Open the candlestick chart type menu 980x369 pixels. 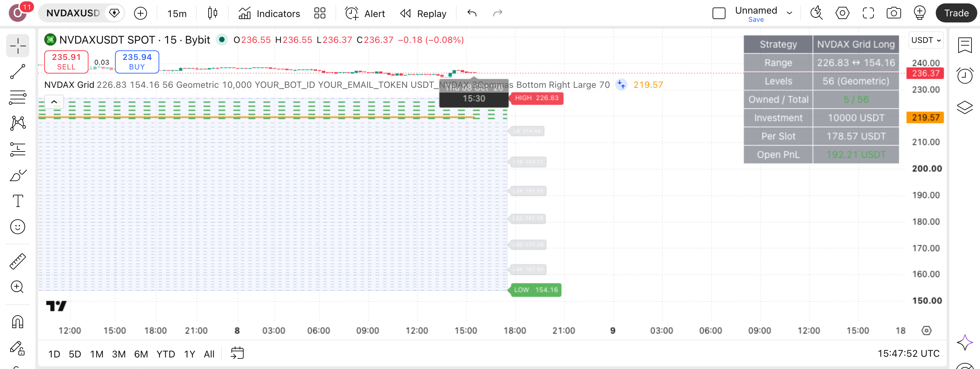click(x=213, y=13)
